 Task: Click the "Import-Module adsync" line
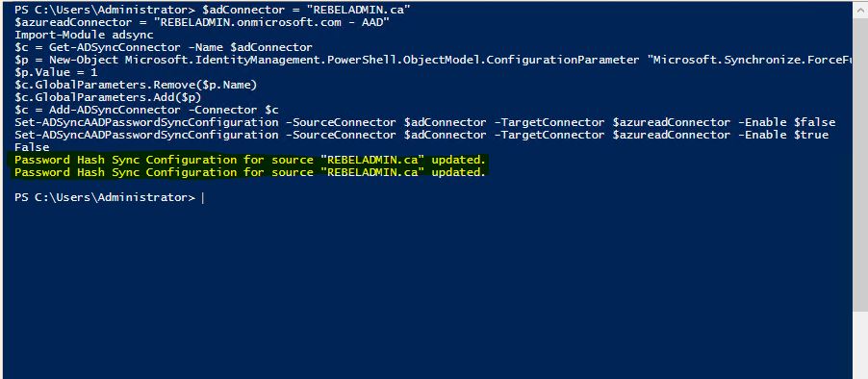point(84,35)
